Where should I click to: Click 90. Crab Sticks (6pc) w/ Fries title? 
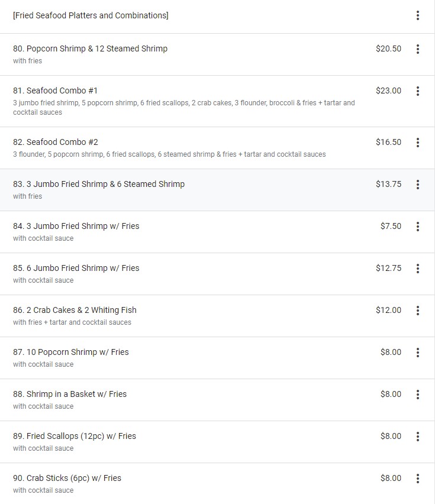point(67,478)
